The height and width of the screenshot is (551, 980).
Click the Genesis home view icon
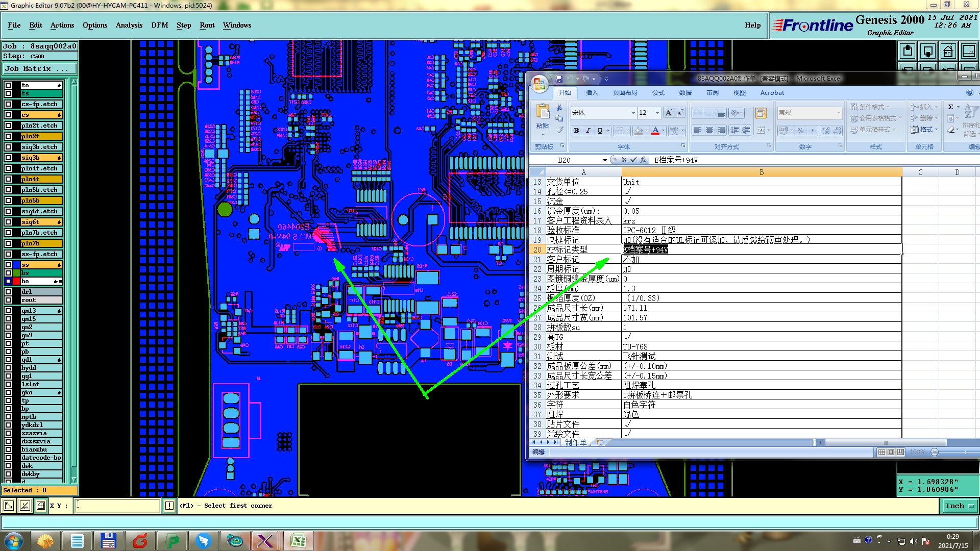pyautogui.click(x=948, y=51)
